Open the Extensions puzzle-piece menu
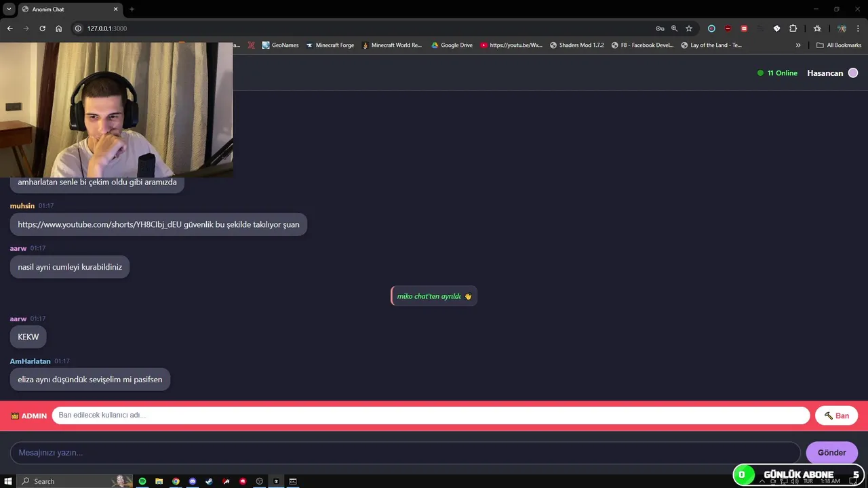This screenshot has height=488, width=868. pyautogui.click(x=793, y=28)
